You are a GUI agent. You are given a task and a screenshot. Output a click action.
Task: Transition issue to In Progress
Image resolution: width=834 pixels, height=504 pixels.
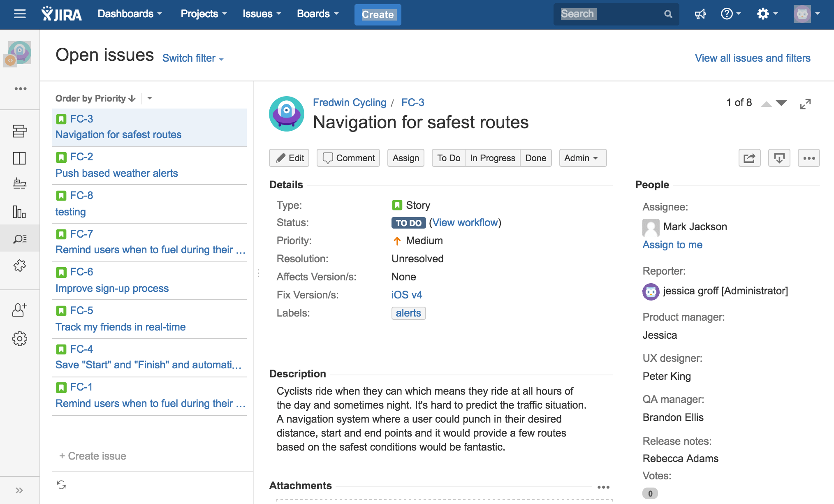coord(492,158)
